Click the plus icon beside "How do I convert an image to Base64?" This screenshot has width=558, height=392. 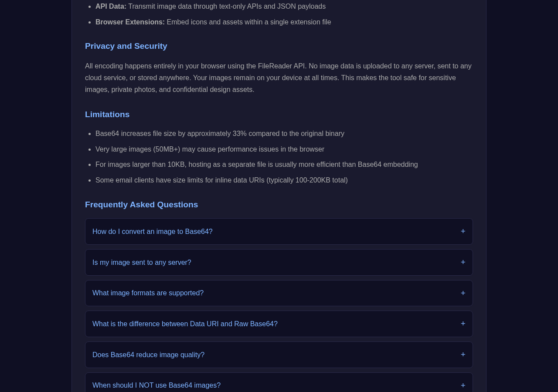[463, 231]
